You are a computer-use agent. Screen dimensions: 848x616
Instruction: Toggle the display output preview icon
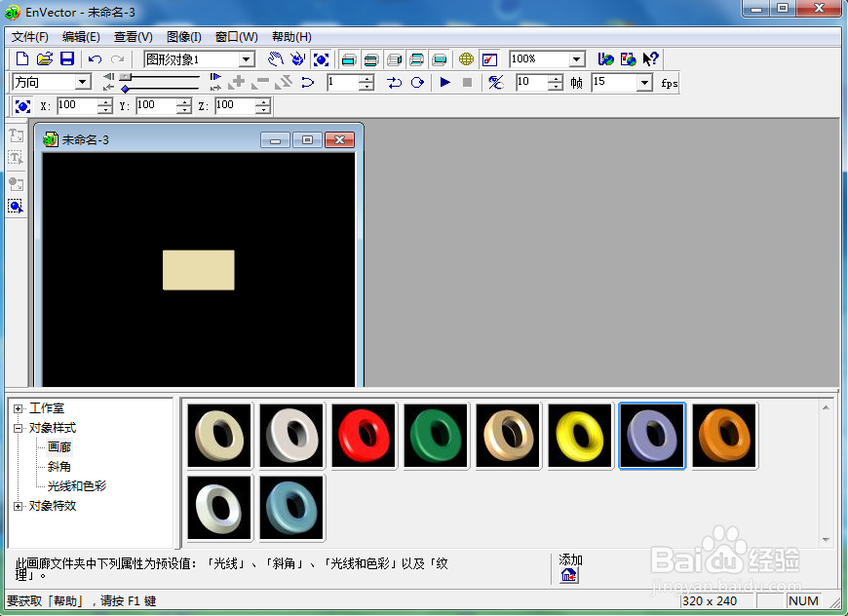(x=489, y=58)
